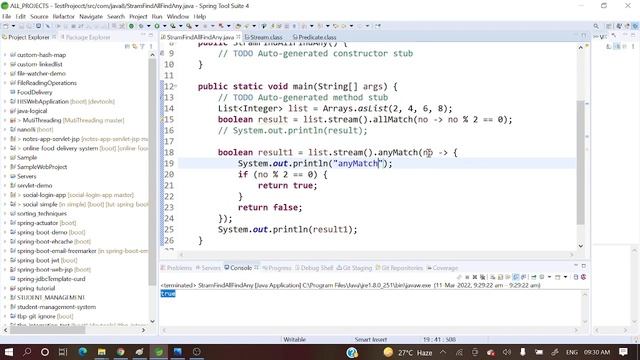Open the Run menu
This screenshot has height=360, width=640.
pos(157,16)
